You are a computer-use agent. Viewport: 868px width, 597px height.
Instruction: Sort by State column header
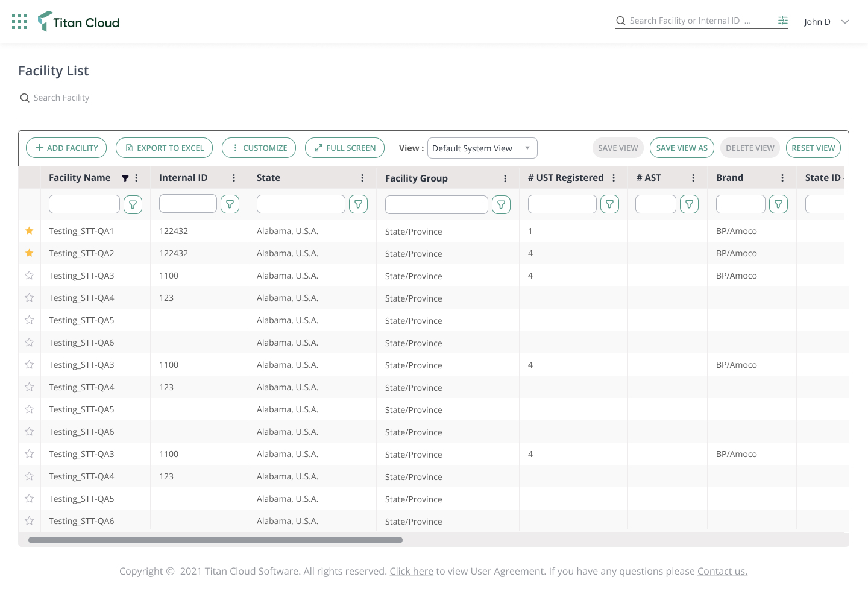click(268, 178)
